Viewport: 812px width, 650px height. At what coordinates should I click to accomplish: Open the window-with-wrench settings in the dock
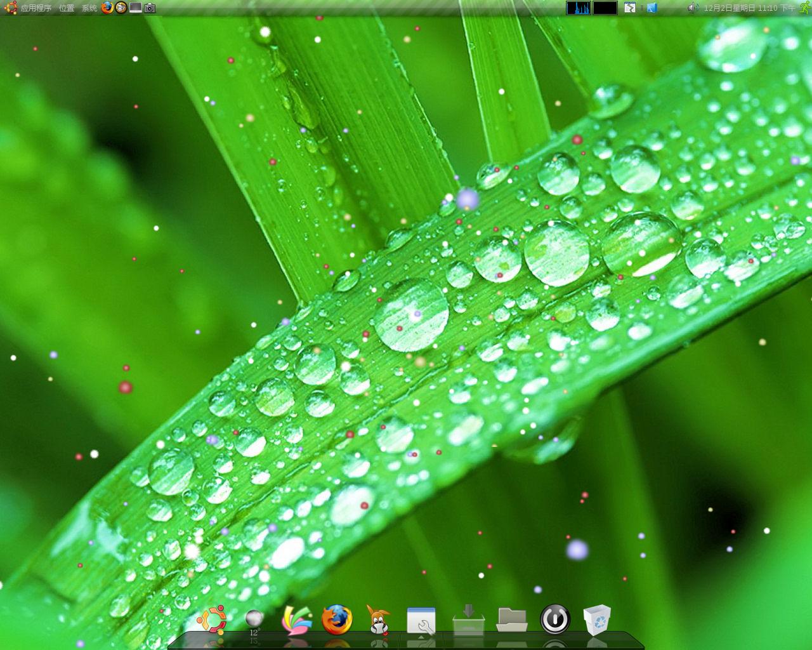(x=422, y=621)
